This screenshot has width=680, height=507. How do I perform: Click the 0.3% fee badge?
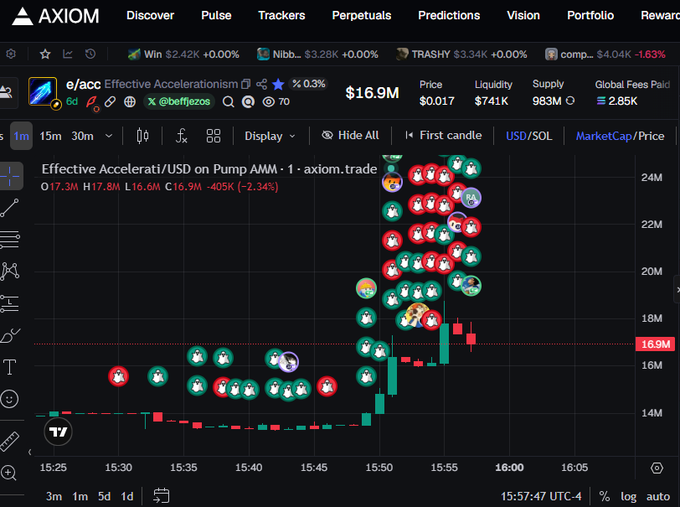(309, 84)
